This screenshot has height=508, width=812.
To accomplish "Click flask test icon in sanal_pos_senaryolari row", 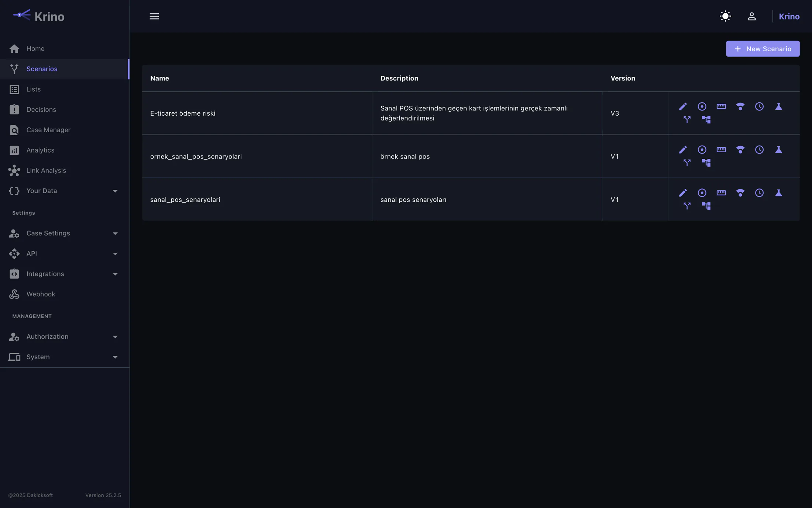I will pos(778,193).
